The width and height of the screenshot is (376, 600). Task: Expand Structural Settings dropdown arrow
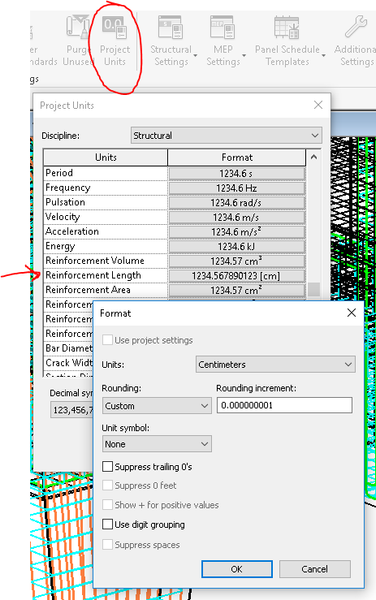point(195,55)
